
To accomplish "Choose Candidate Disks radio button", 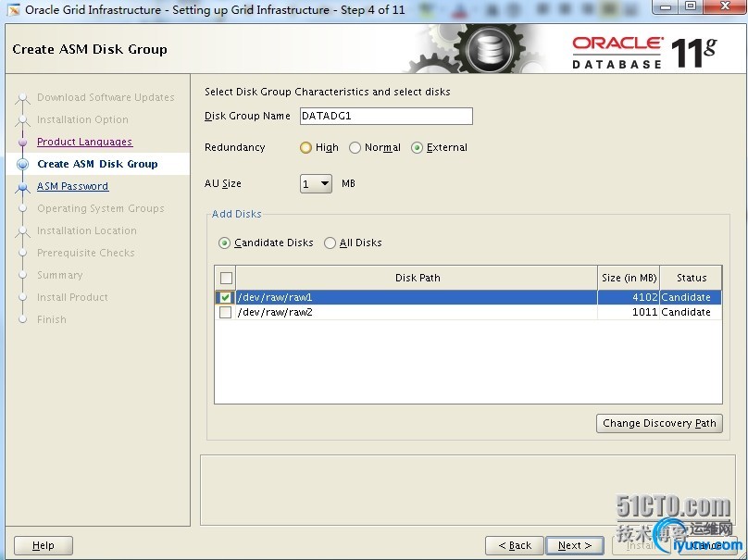I will [224, 243].
